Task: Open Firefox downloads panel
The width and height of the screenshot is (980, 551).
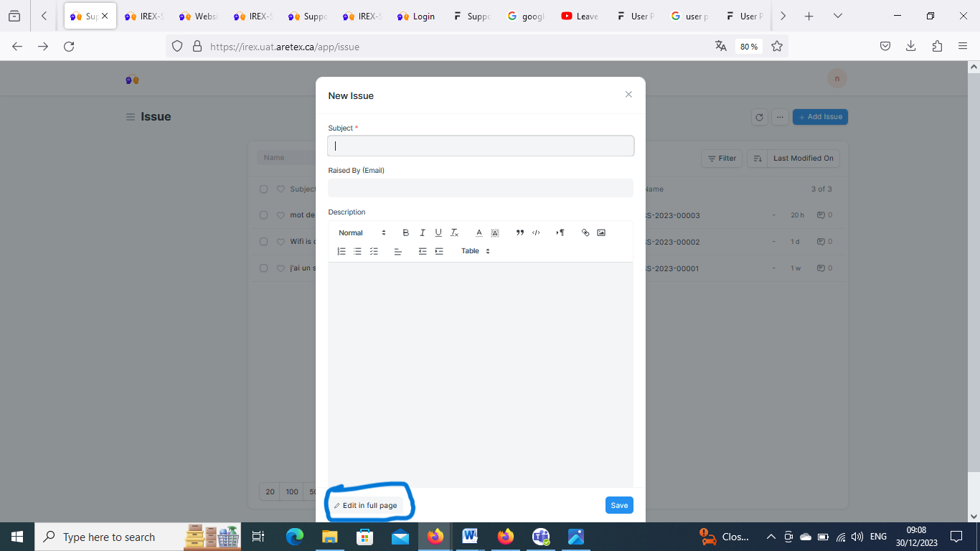Action: (x=910, y=46)
